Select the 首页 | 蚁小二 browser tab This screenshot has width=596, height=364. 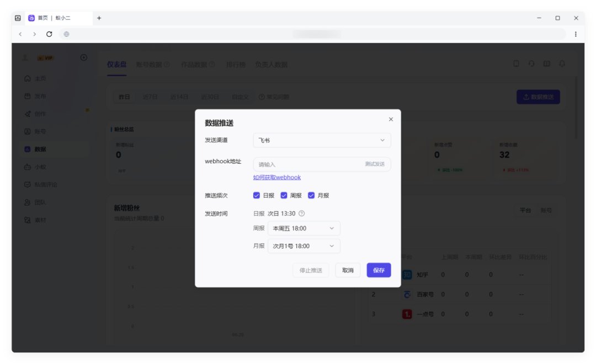tap(59, 18)
